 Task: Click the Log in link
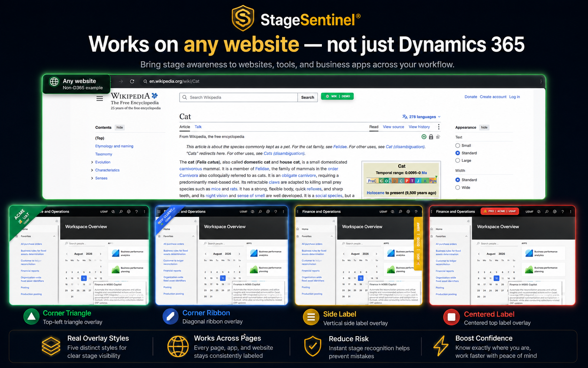pyautogui.click(x=515, y=97)
